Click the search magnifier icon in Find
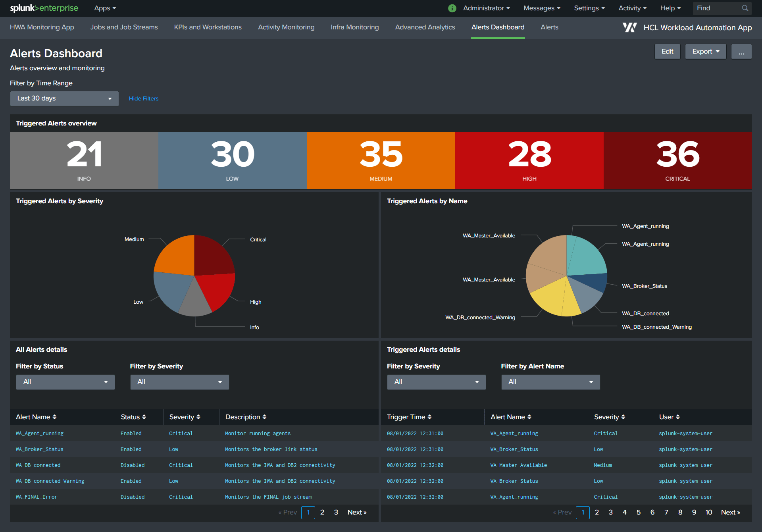This screenshot has height=532, width=762. tap(745, 8)
